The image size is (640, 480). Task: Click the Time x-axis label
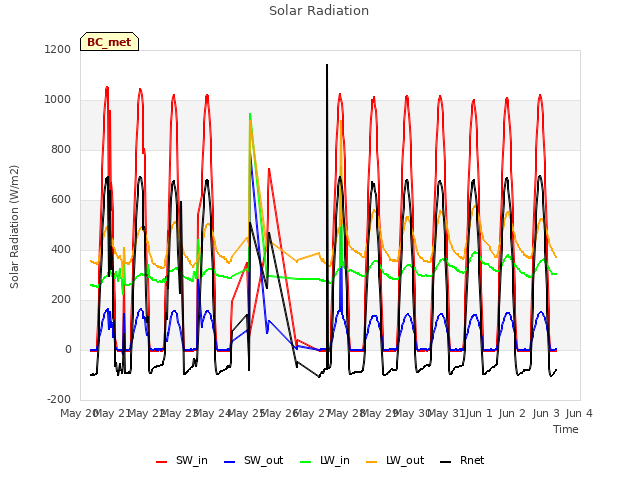(566, 429)
